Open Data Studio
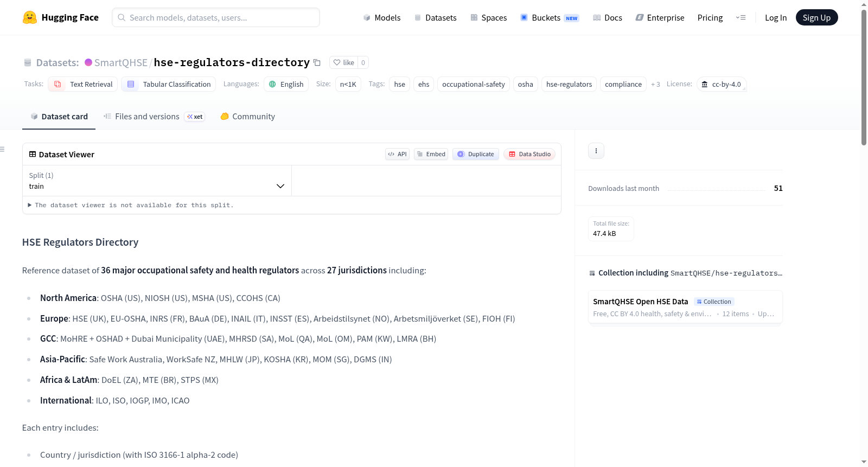 coord(529,154)
